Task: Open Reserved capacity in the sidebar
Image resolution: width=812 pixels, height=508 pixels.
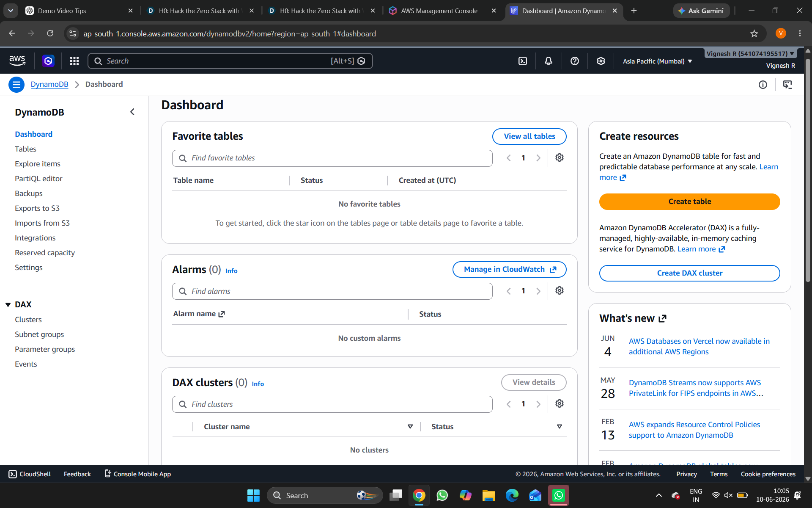Action: (45, 253)
